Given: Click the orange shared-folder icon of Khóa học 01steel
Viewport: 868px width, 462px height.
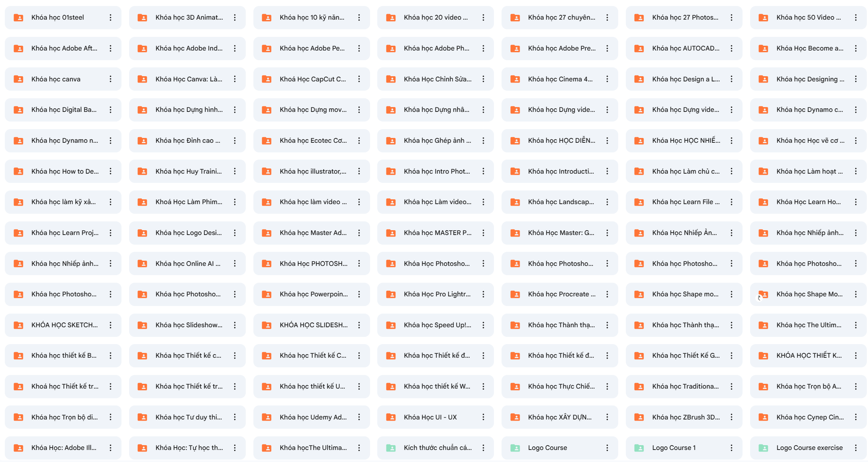Looking at the screenshot, I should click(18, 18).
